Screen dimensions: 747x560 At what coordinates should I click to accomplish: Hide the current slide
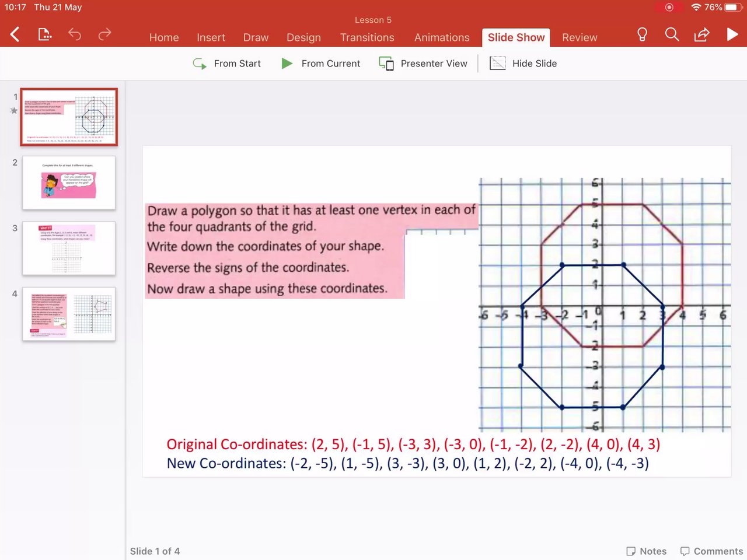(x=523, y=64)
